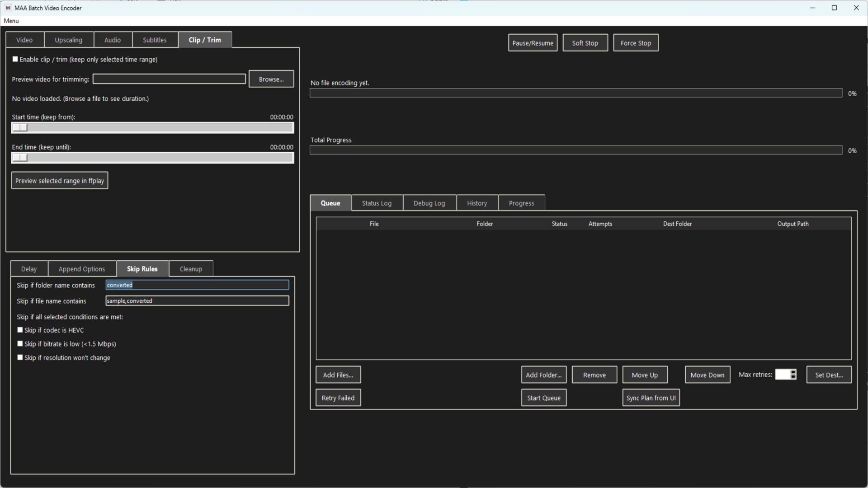The image size is (868, 488).
Task: Click Sync Plan from UI
Action: point(651,397)
